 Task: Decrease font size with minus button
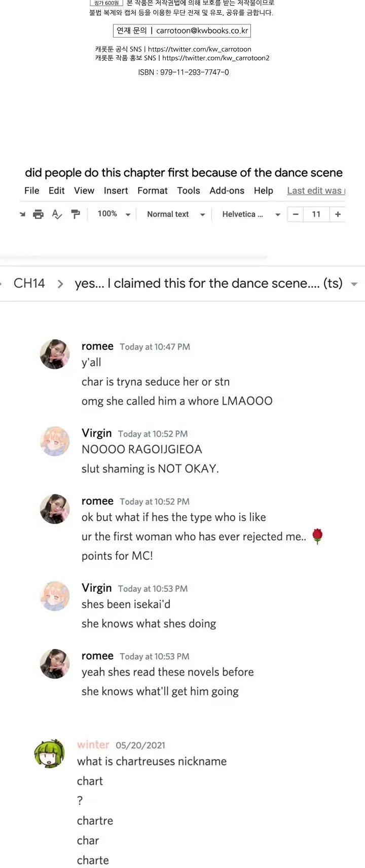[296, 214]
